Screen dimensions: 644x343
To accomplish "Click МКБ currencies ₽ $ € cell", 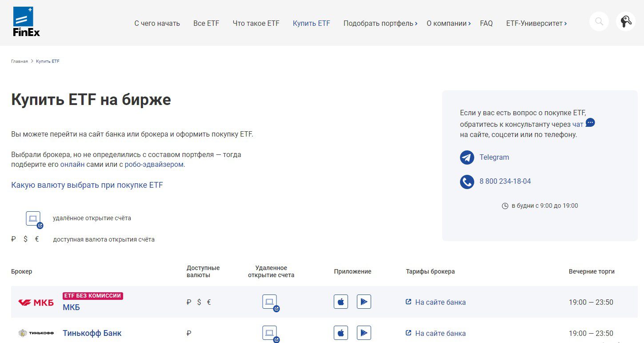I will point(199,303).
